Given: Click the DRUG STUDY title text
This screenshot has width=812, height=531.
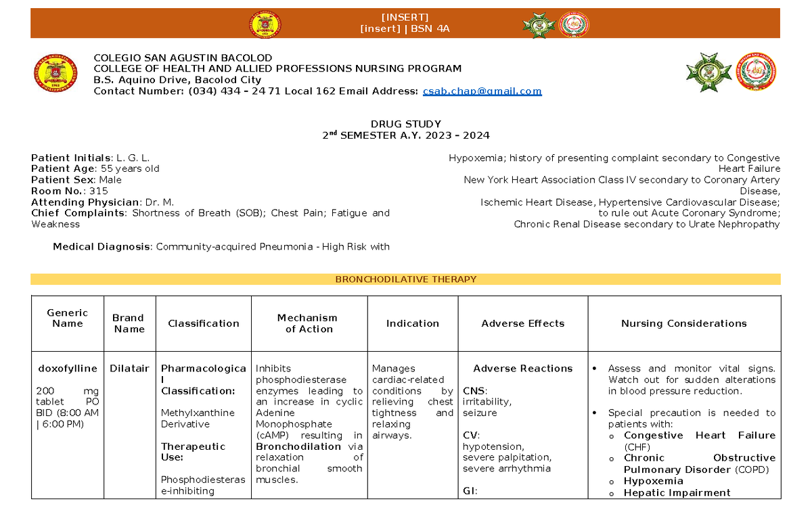Looking at the screenshot, I should point(406,124).
